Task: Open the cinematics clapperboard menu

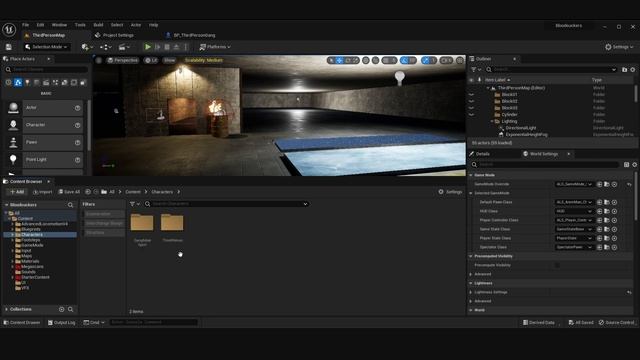Action: pyautogui.click(x=123, y=47)
